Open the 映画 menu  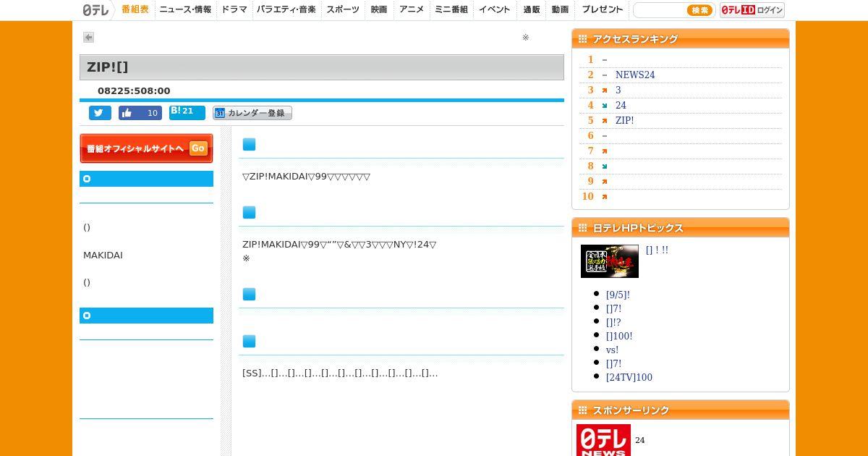click(x=379, y=10)
